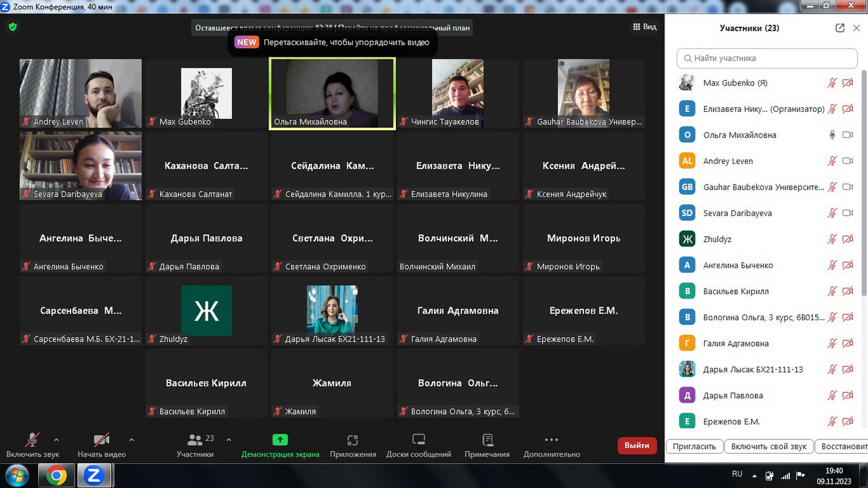Click camera icon for Sevara Daribayeva in list
This screenshot has height=488, width=868.
click(x=848, y=213)
